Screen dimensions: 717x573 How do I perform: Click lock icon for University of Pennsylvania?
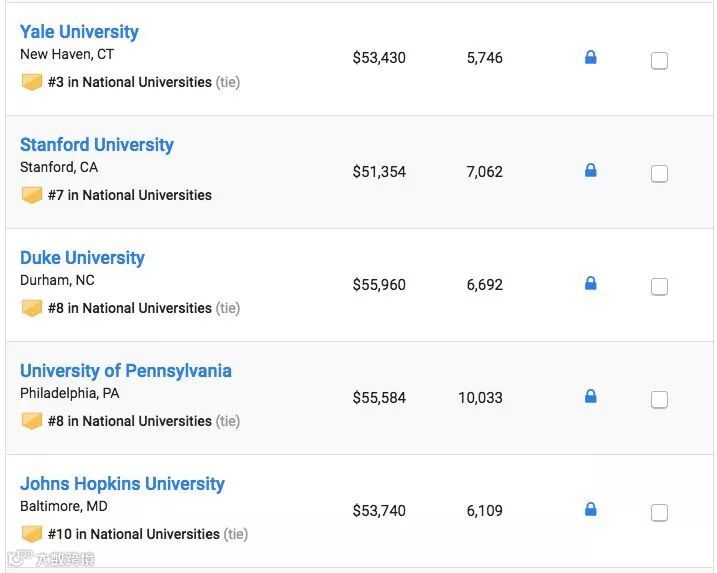(x=590, y=396)
